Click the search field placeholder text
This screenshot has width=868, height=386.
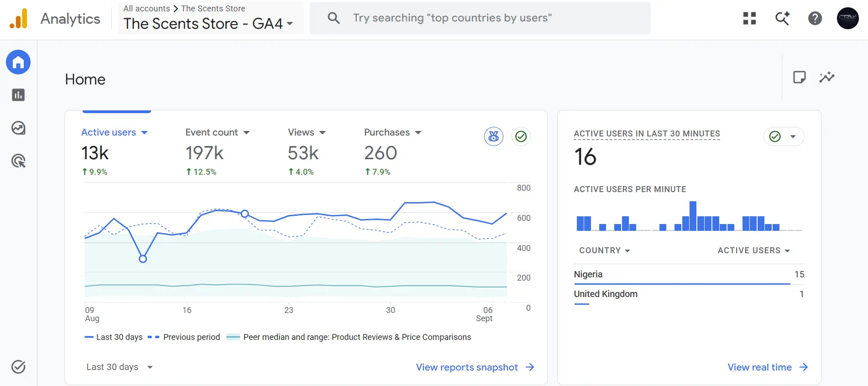tap(452, 18)
